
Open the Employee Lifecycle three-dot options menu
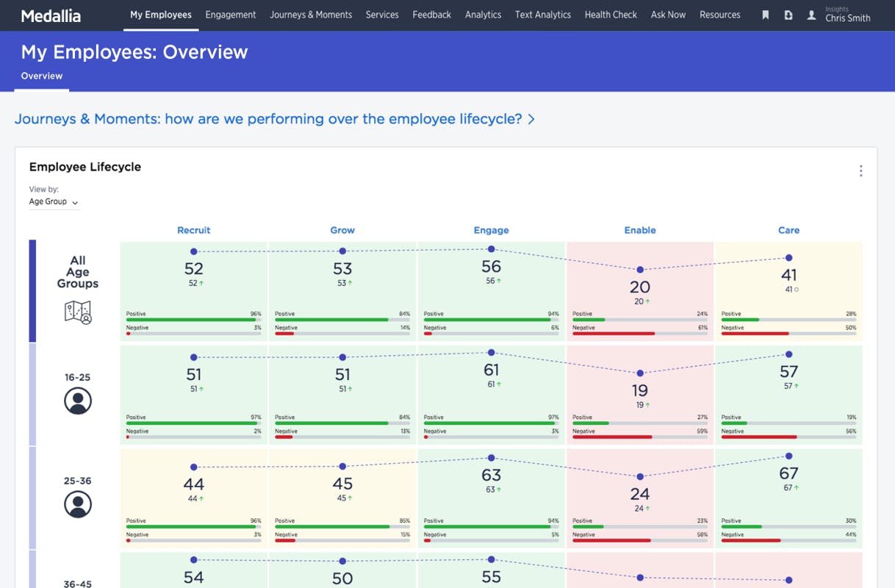click(860, 171)
